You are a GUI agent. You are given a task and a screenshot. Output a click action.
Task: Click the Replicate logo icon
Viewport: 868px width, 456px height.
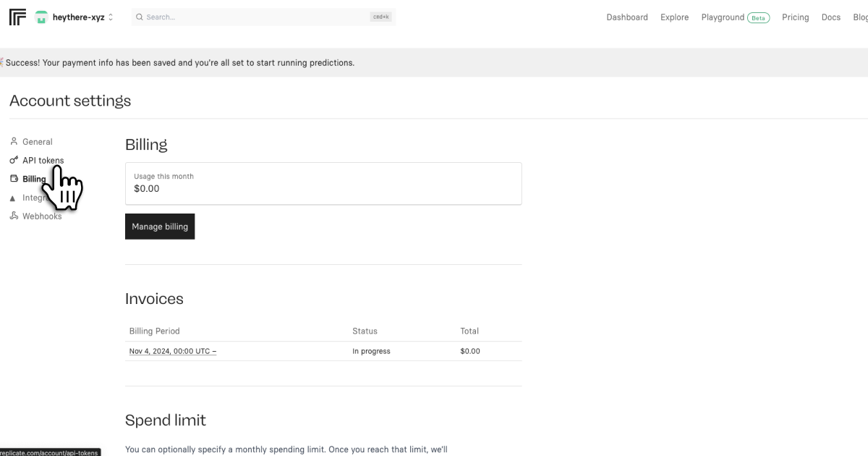[17, 17]
